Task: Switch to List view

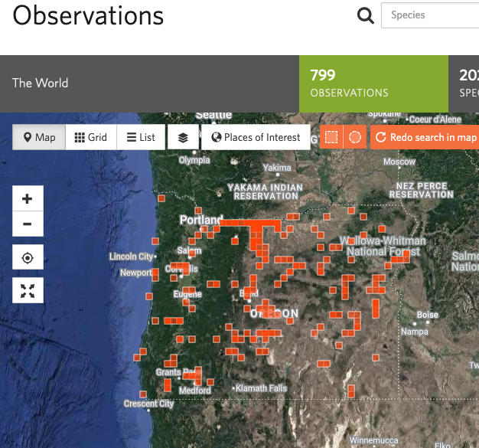Action: pyautogui.click(x=141, y=137)
